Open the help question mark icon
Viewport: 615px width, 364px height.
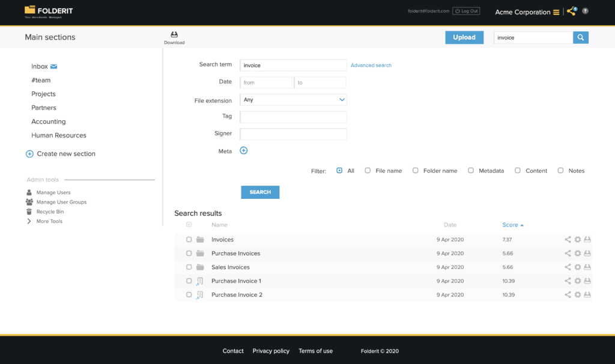[585, 11]
